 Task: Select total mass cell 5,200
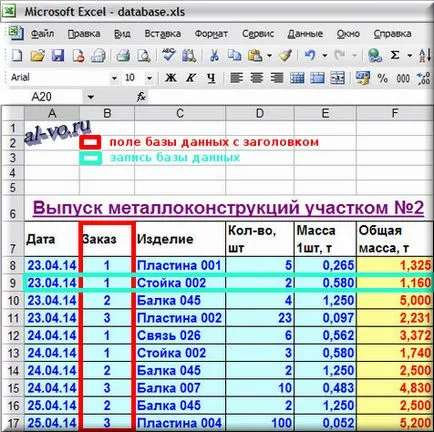click(x=395, y=423)
